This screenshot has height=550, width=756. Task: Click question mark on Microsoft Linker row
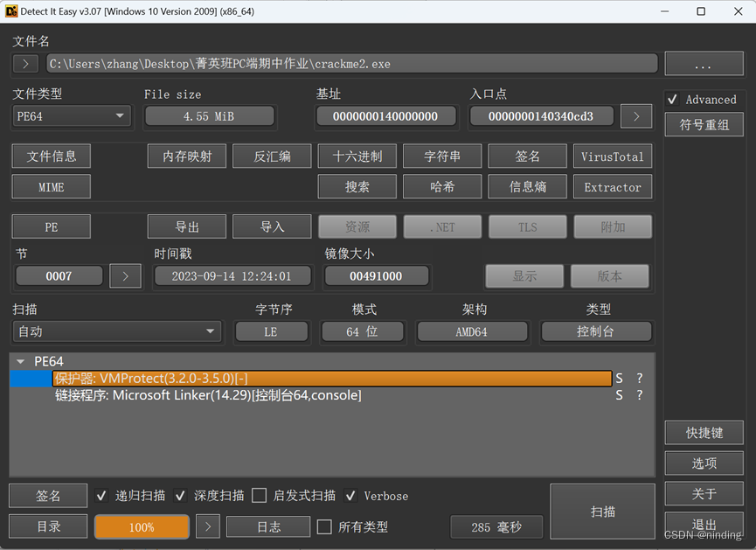pos(639,395)
